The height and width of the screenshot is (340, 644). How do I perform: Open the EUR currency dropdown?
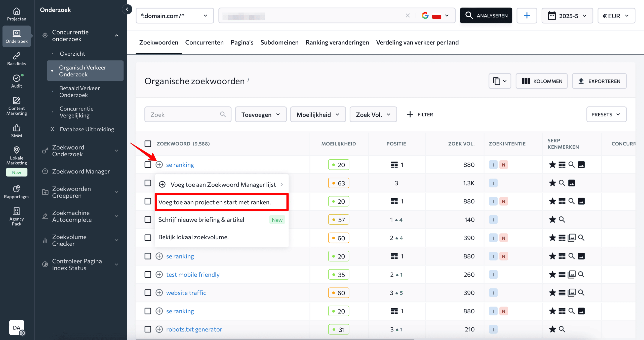click(x=616, y=16)
